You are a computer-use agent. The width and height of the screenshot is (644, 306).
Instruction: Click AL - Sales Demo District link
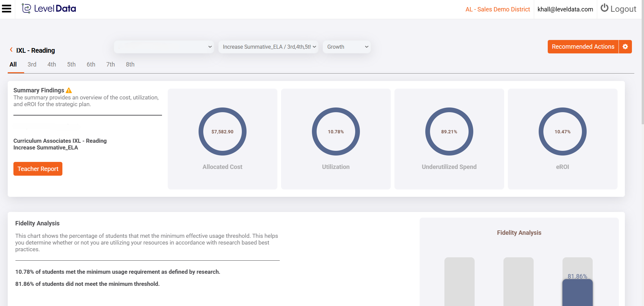tap(498, 9)
